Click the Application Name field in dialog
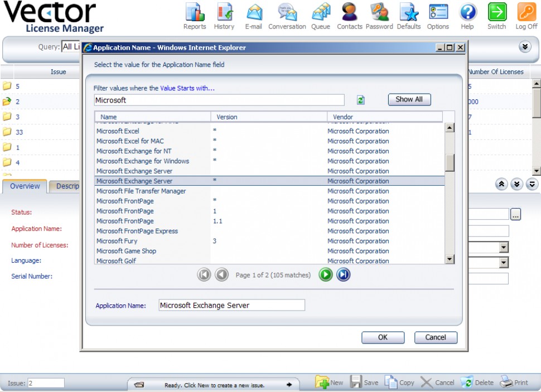The width and height of the screenshot is (541, 392). tap(231, 306)
